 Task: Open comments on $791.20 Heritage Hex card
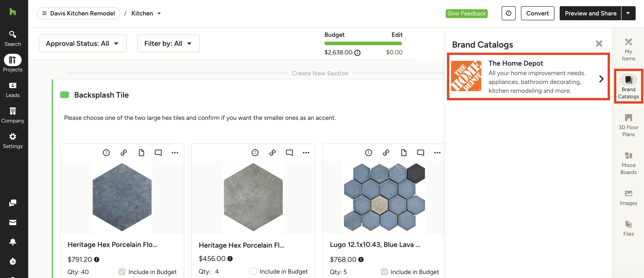click(x=158, y=152)
